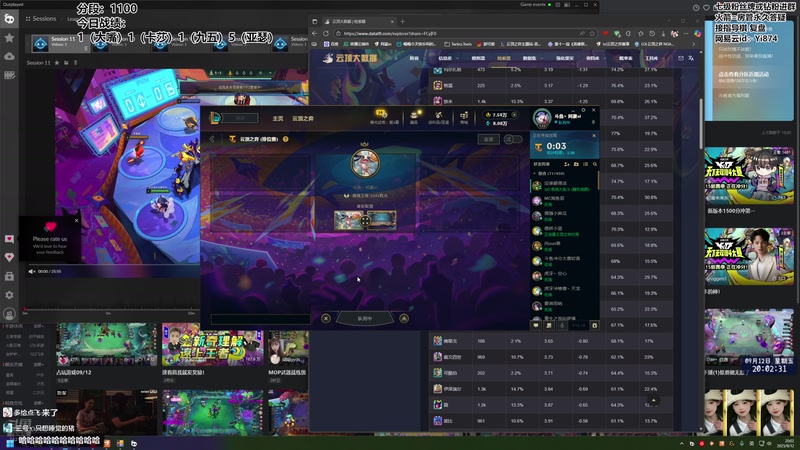
Task: Reload the browser page
Action: pos(326,33)
